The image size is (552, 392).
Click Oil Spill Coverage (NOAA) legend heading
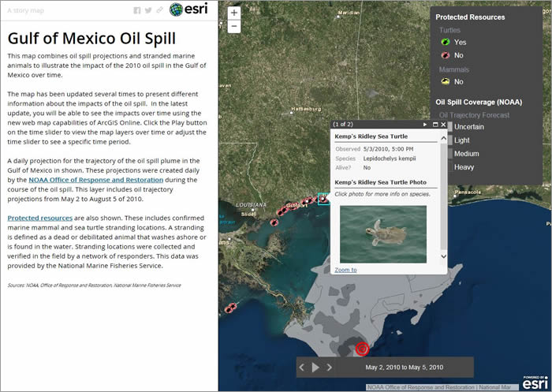pyautogui.click(x=479, y=102)
